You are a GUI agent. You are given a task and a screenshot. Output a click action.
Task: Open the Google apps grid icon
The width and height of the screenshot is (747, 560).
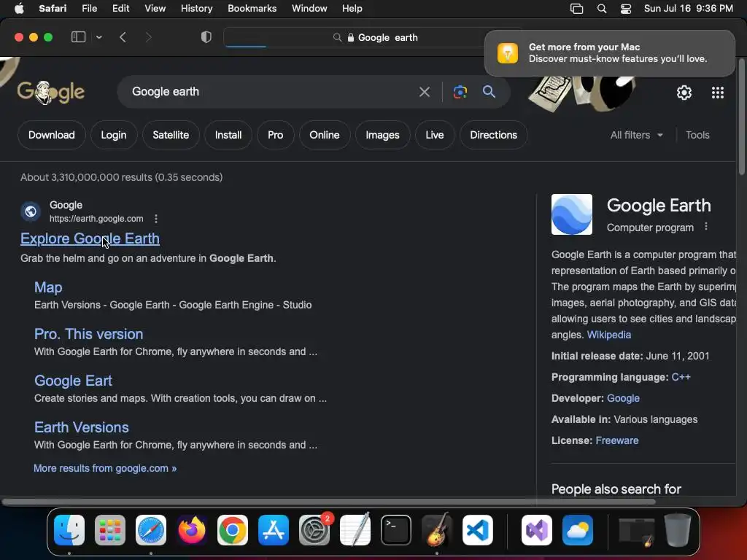tap(718, 93)
